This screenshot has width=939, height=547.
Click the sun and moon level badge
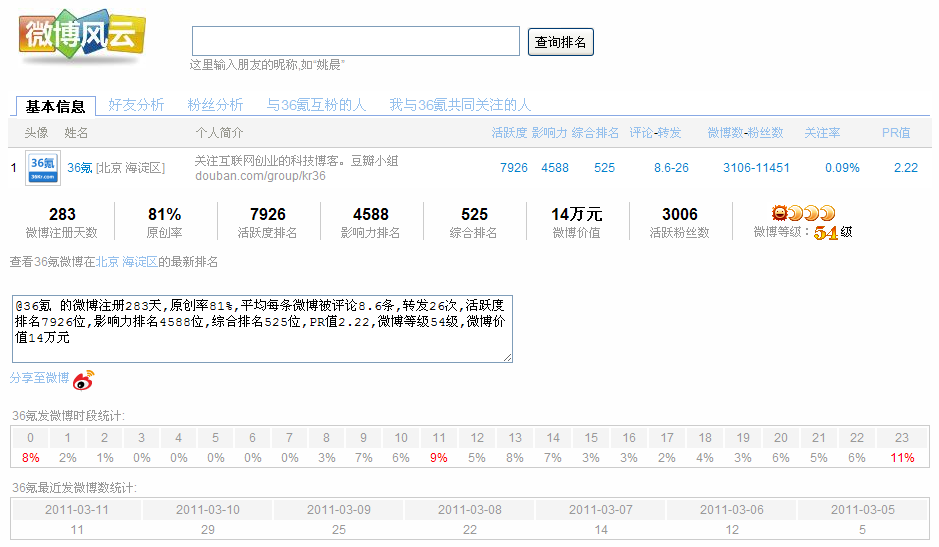802,213
